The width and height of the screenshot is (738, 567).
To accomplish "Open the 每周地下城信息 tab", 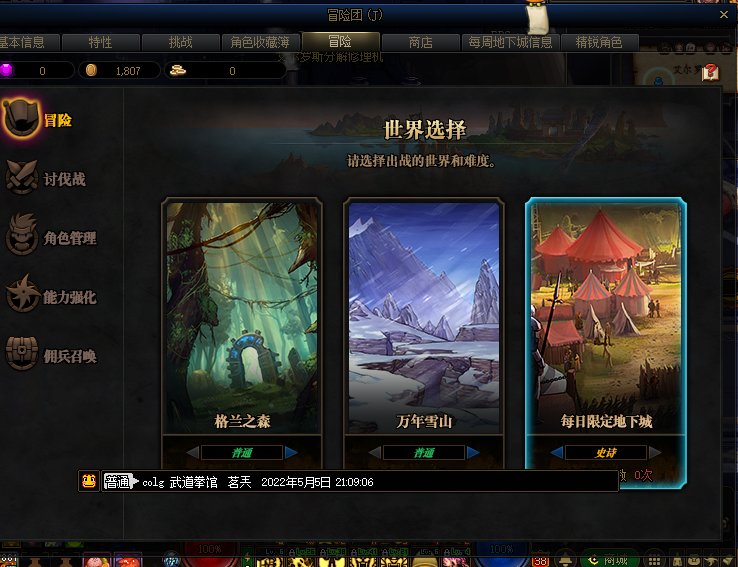I will pos(511,42).
